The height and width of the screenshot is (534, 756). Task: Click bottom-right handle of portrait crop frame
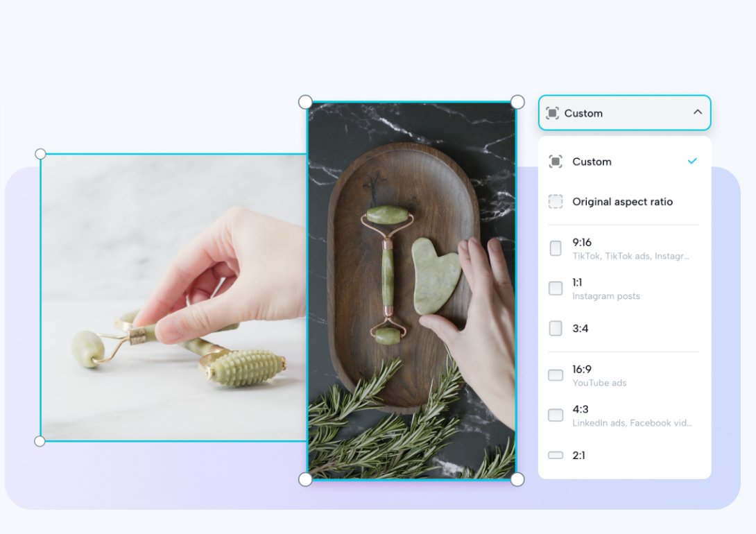517,479
